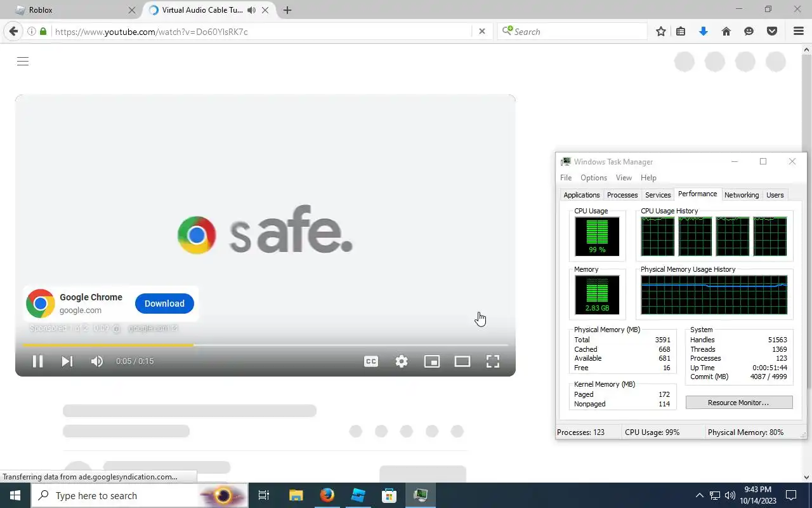Go to the Firefox home page
The width and height of the screenshot is (812, 508).
point(726,31)
